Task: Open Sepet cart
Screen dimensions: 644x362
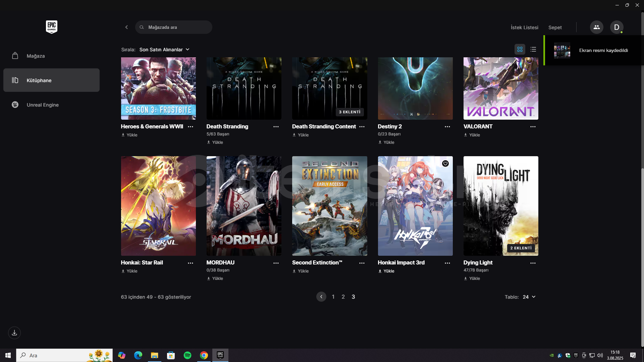Action: (555, 27)
